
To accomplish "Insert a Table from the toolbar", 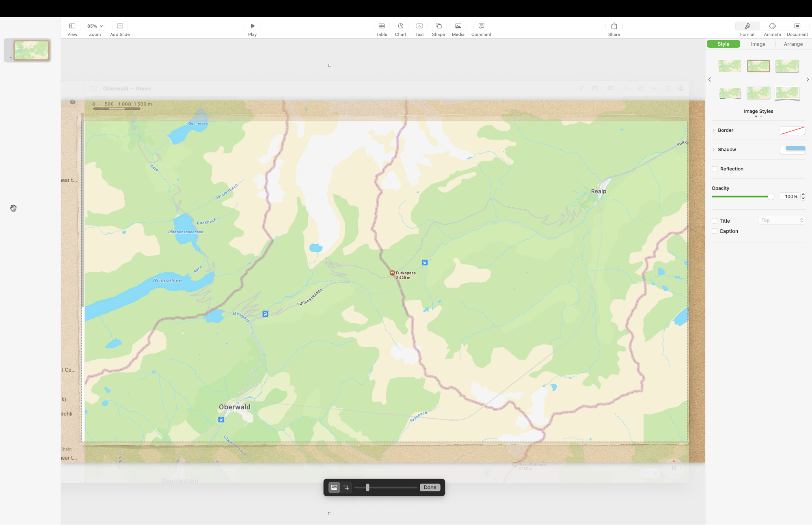I will (382, 26).
